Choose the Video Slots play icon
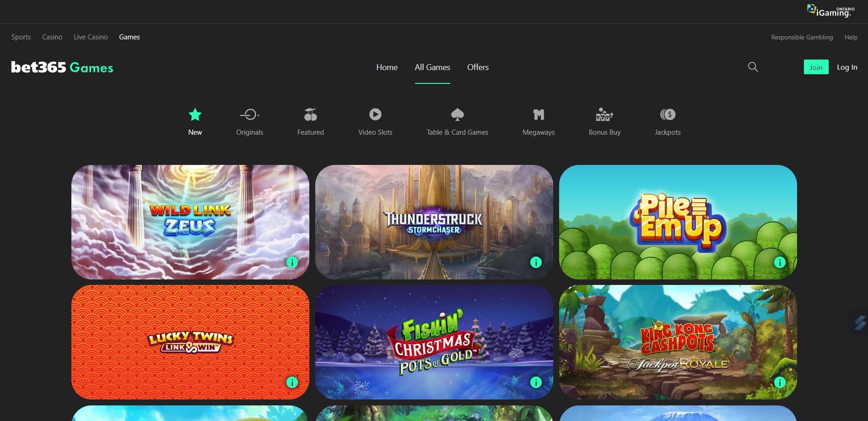 [375, 115]
